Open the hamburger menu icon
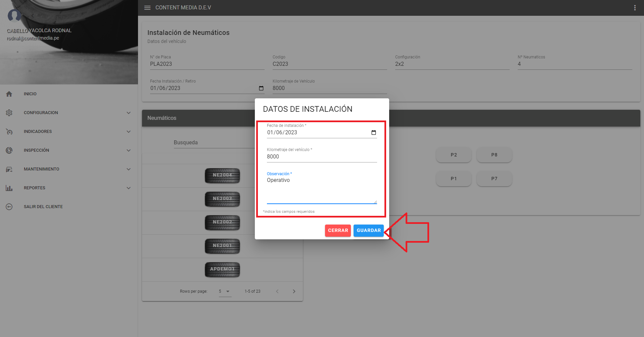This screenshot has width=644, height=337. 147,8
